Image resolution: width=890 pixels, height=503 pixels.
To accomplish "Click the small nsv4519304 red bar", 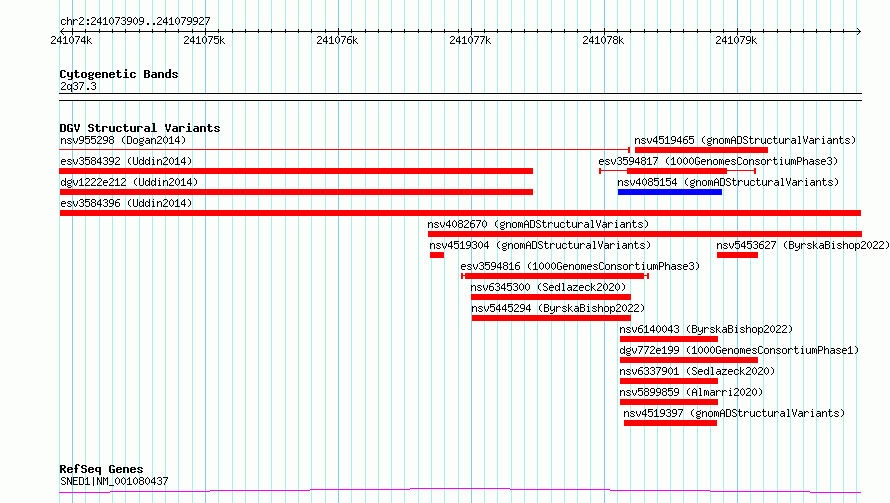I will pyautogui.click(x=437, y=255).
